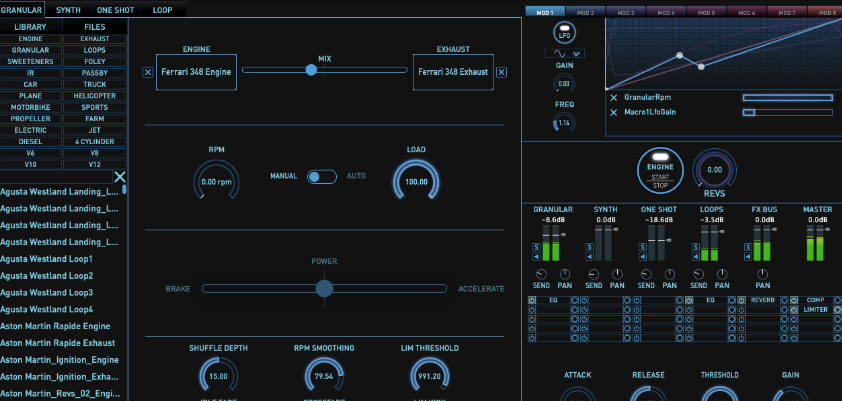Open the FILES browser tab
Image resolution: width=842 pixels, height=401 pixels.
(95, 27)
